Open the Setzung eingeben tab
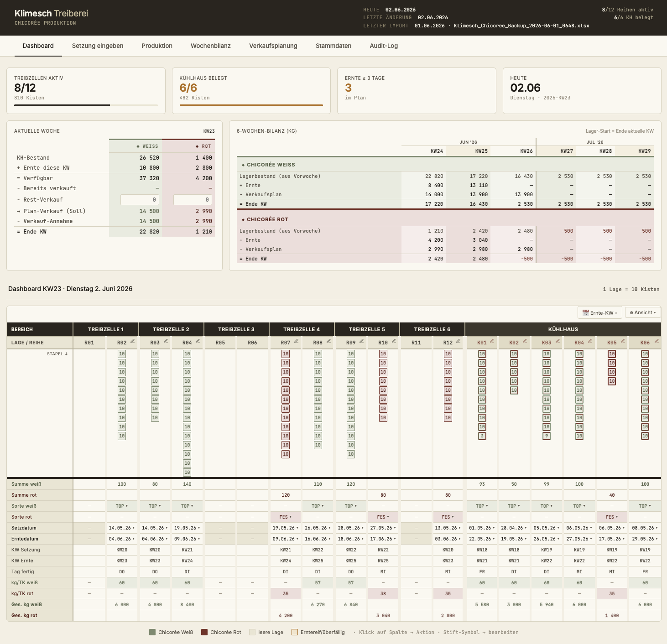The height and width of the screenshot is (644, 667). pos(98,46)
